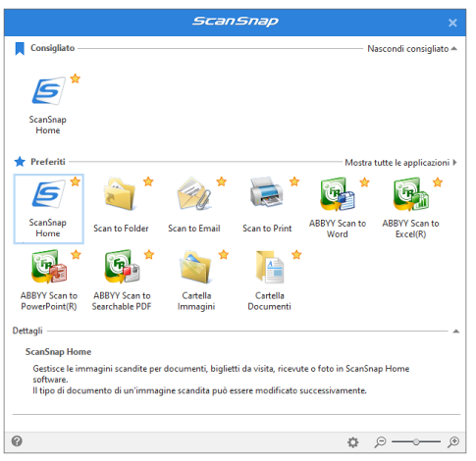
Task: Collapse the Dettagli panel arrow
Action: (x=456, y=332)
